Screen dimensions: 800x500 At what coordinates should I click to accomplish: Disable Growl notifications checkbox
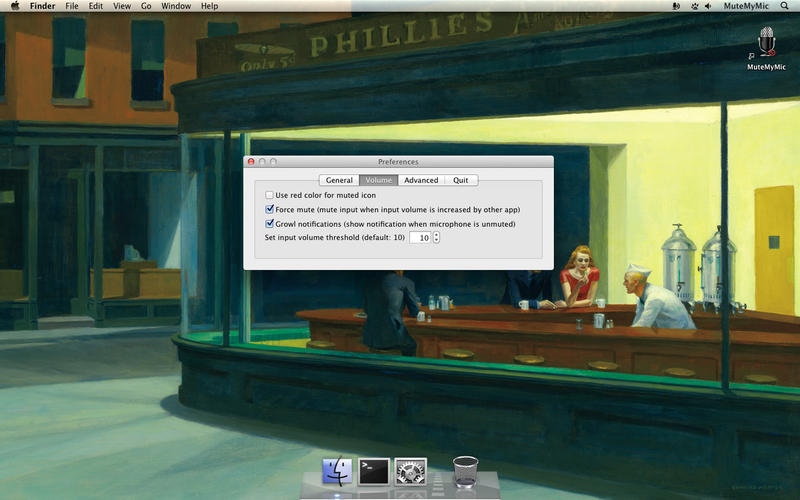point(269,223)
